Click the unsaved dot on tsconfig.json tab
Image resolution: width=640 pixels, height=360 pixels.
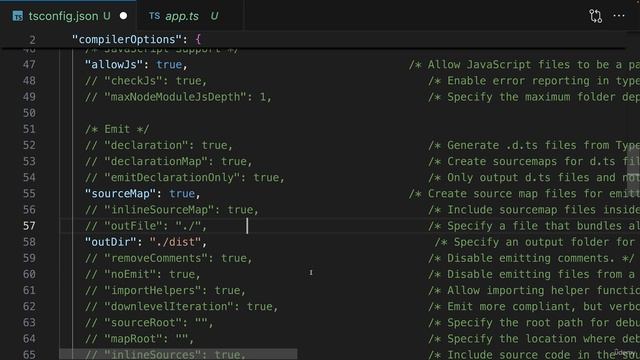pos(123,16)
